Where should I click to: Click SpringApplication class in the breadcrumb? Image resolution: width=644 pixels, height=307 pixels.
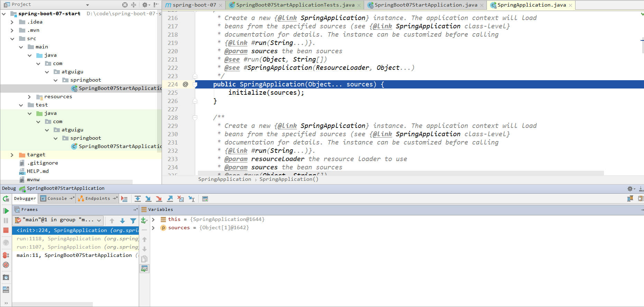(x=225, y=179)
